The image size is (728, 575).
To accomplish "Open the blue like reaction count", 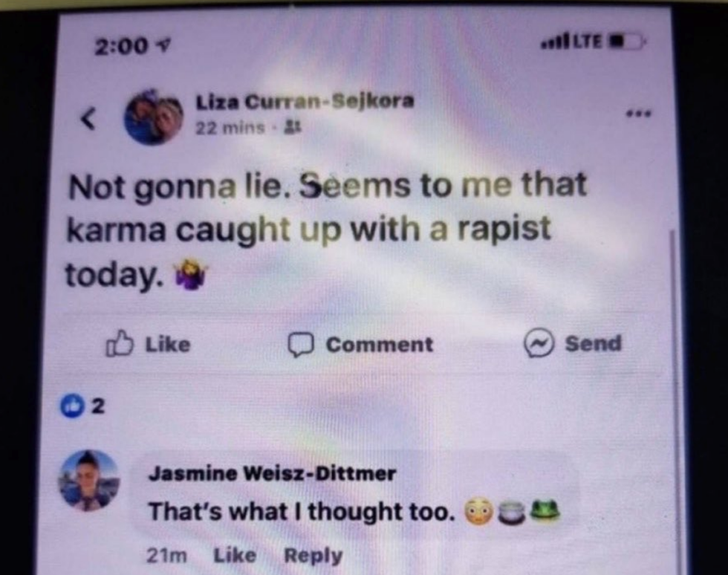I will (82, 406).
